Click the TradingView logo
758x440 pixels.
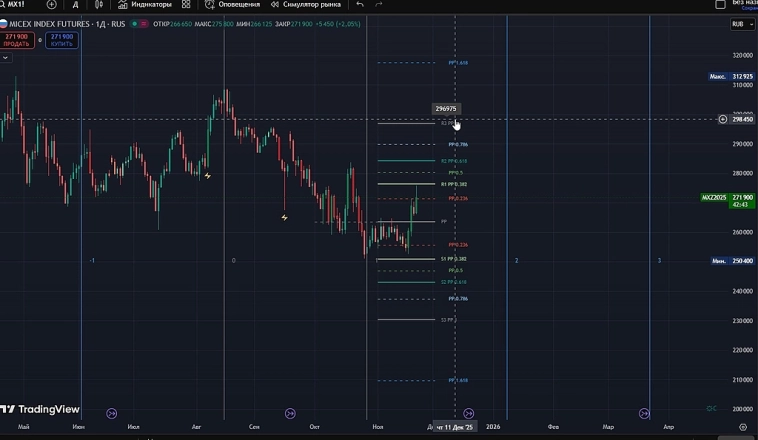(x=40, y=409)
